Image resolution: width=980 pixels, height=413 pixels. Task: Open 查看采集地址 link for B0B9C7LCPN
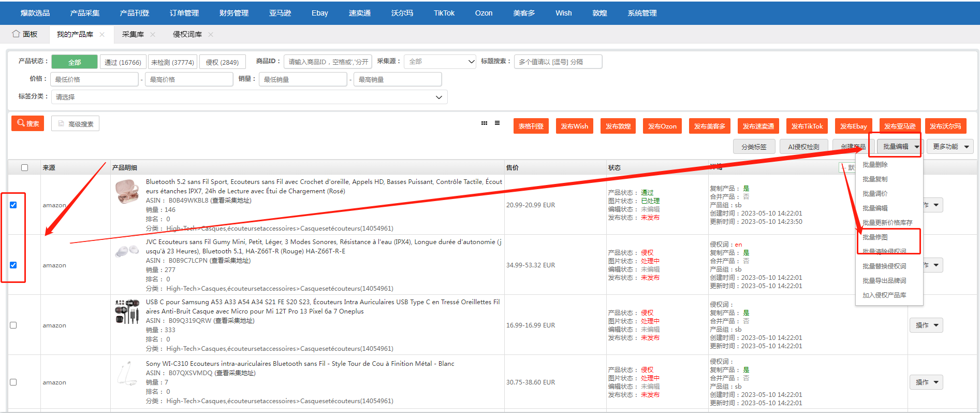pyautogui.click(x=230, y=261)
